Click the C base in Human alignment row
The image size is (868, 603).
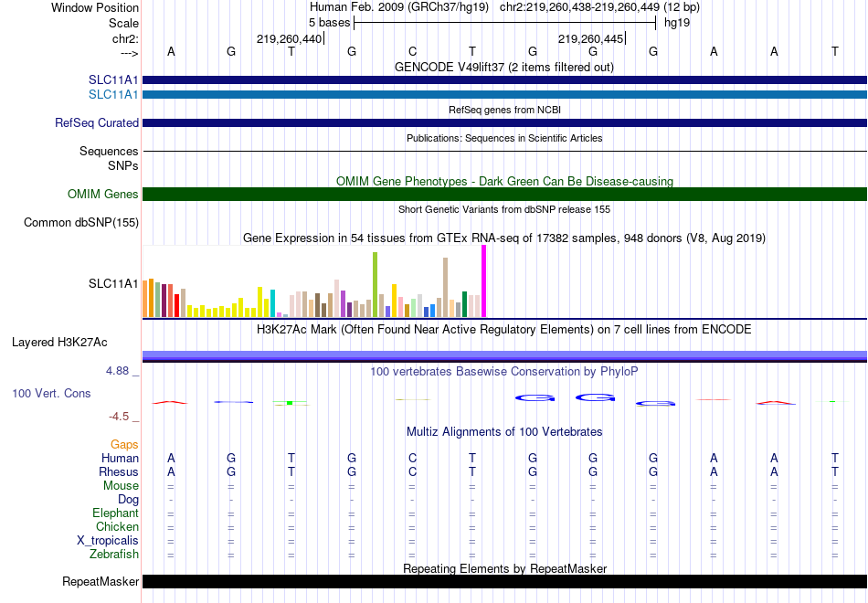click(412, 458)
